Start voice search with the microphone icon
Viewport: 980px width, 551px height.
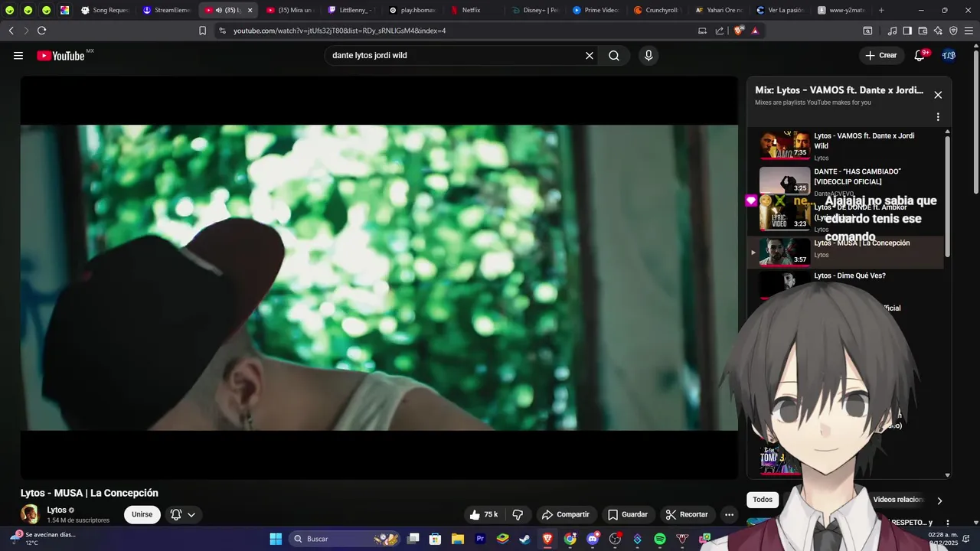648,56
